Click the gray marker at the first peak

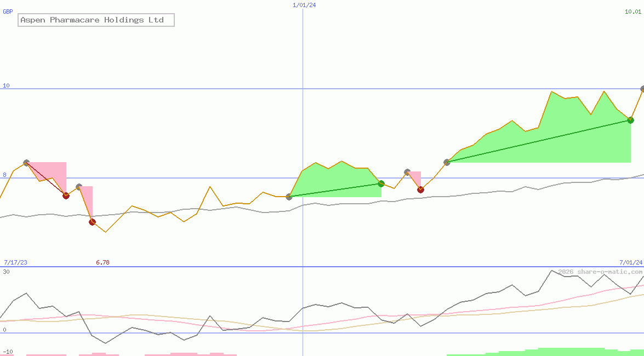pyautogui.click(x=26, y=163)
